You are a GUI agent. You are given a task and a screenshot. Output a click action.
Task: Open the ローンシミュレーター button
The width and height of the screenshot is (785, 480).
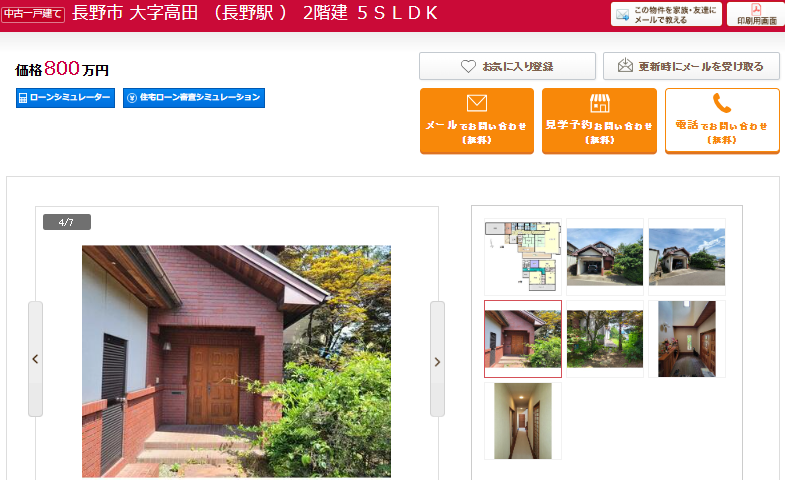(x=65, y=98)
